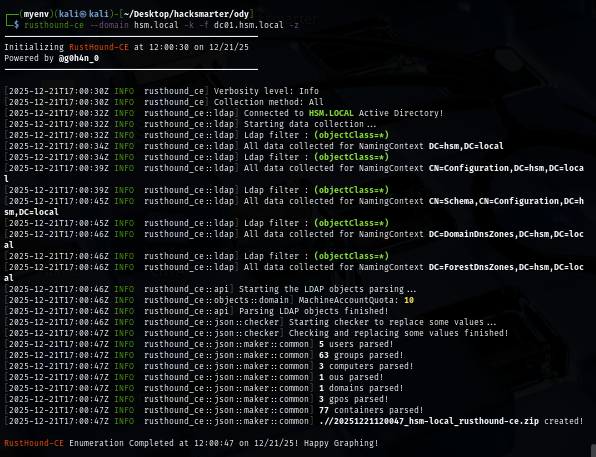Click 'Enumeration Completed' final status line
Screen dimensions: 596x457
click(191, 444)
